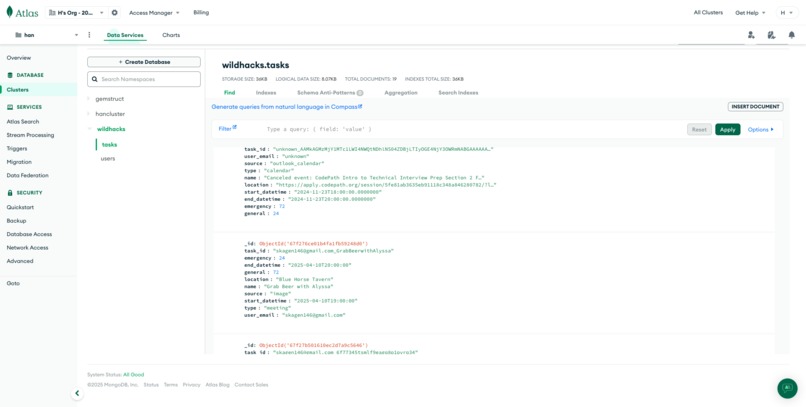Open Backup in sidebar
Image resolution: width=806 pixels, height=407 pixels.
click(16, 221)
